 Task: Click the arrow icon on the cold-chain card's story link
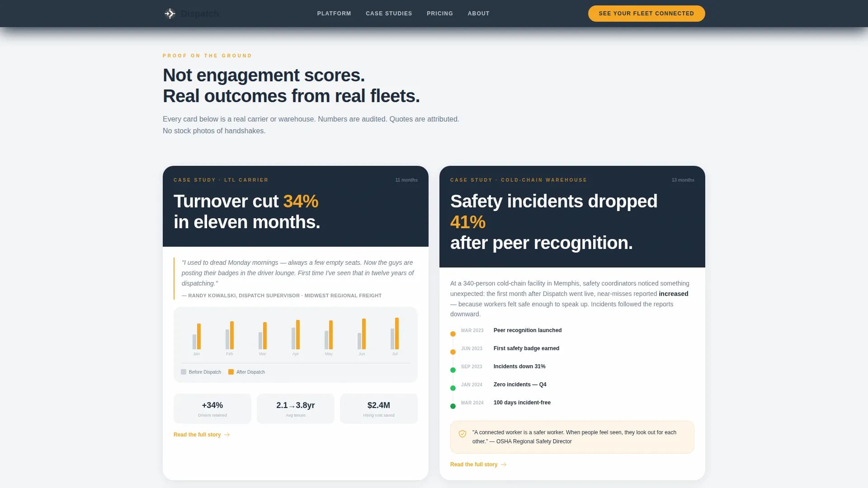point(503,464)
